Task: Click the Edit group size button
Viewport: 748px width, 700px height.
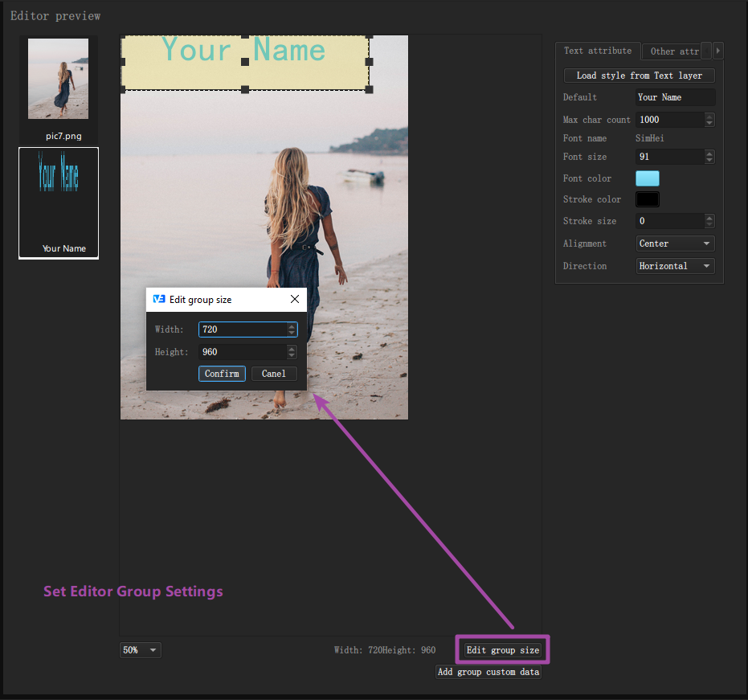Action: coord(502,650)
